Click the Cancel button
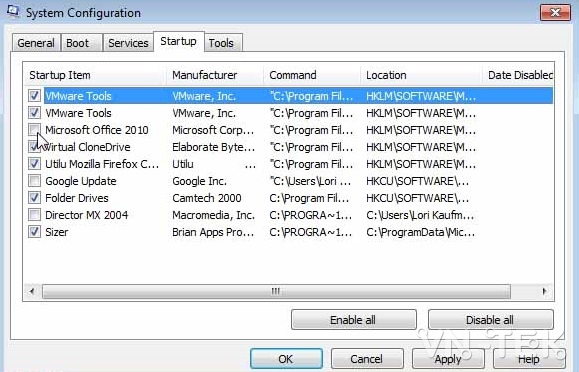The image size is (579, 372). tap(367, 359)
